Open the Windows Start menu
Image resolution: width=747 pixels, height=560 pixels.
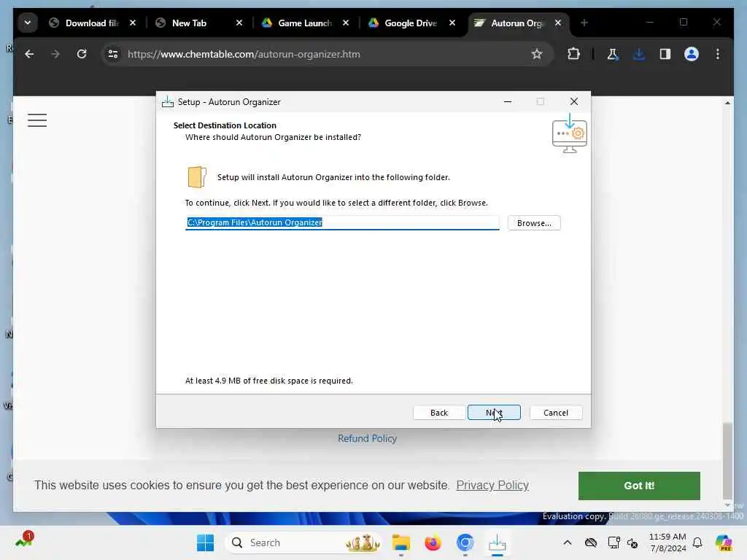(x=205, y=542)
